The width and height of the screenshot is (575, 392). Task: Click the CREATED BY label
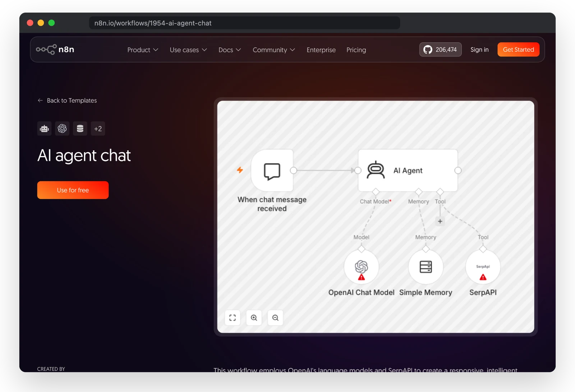[x=51, y=369]
